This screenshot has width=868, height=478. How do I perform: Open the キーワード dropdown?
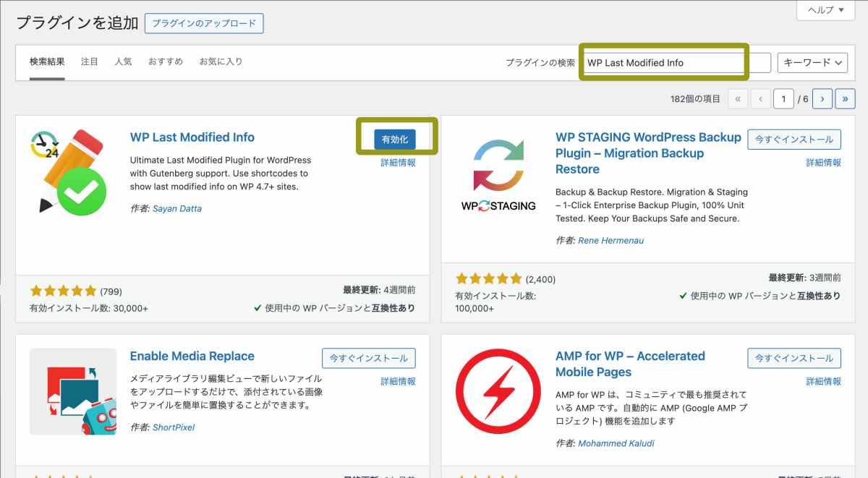coord(812,62)
